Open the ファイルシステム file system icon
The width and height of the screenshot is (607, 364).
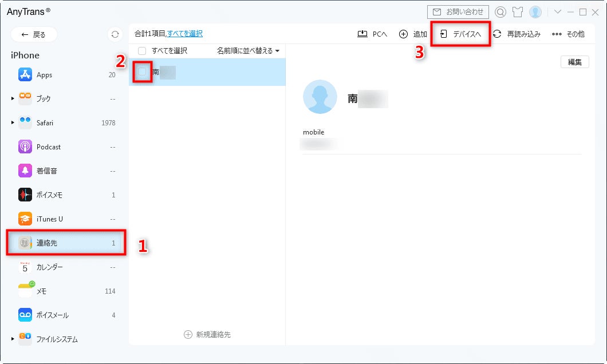[25, 339]
